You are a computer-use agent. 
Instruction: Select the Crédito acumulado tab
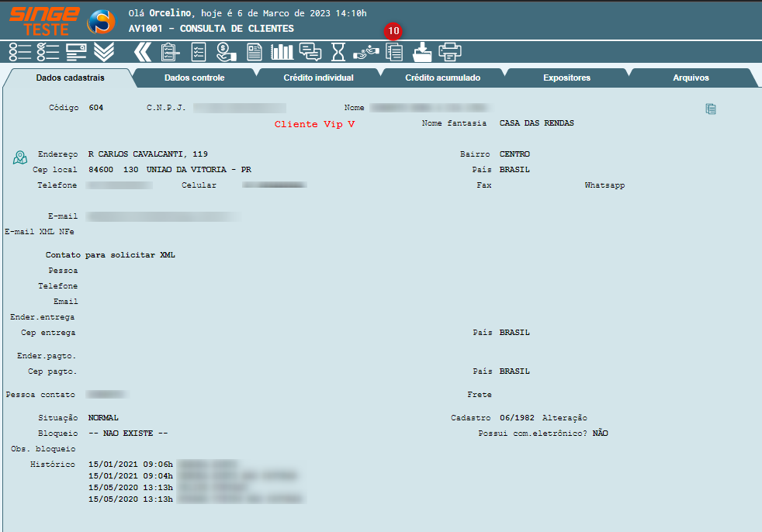click(442, 78)
